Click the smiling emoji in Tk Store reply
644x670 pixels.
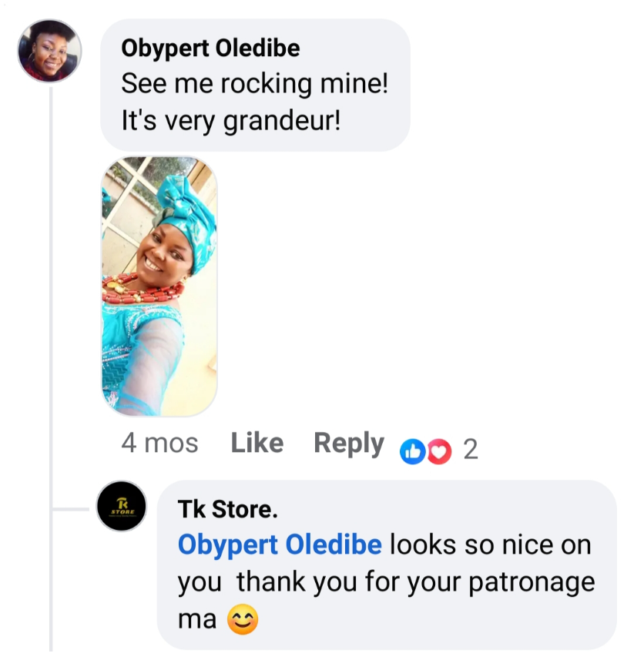pos(242,621)
